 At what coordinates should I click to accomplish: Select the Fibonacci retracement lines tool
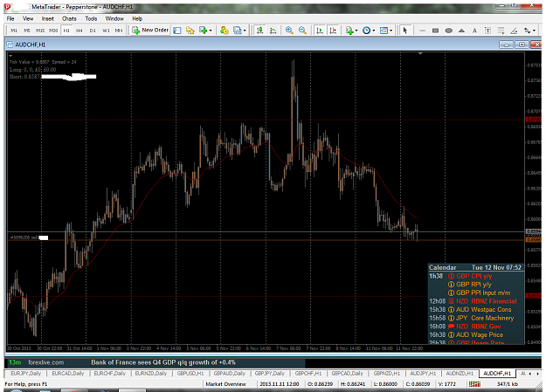[501, 31]
